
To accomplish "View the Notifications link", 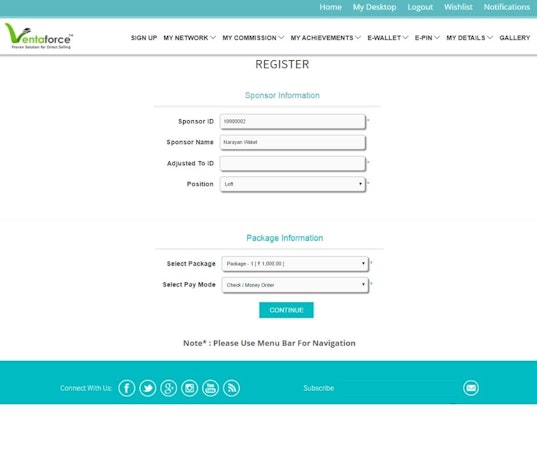I will 507,7.
